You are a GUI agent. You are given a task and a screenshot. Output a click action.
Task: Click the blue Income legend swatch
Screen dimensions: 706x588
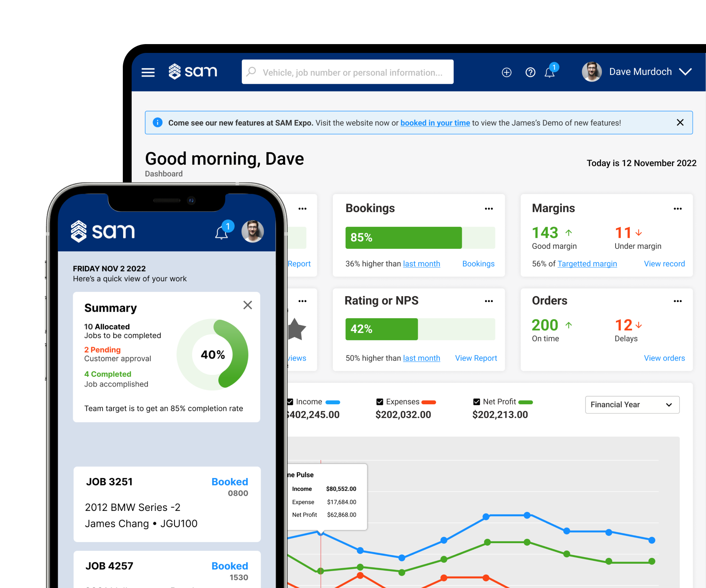[333, 402]
